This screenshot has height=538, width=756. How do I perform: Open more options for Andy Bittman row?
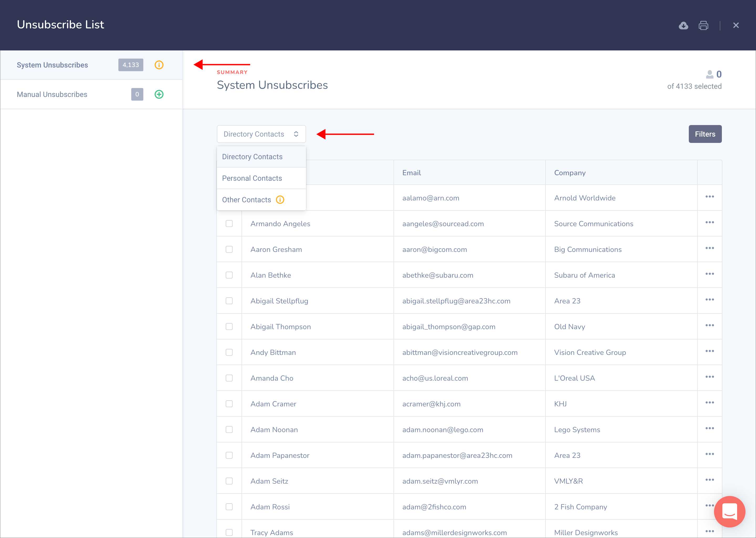point(710,351)
